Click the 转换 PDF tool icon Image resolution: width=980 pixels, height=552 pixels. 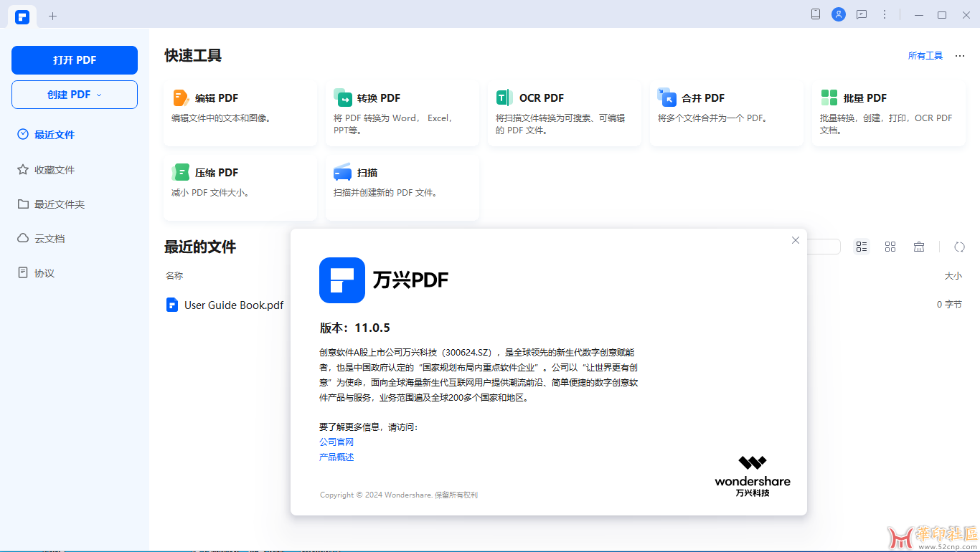343,98
